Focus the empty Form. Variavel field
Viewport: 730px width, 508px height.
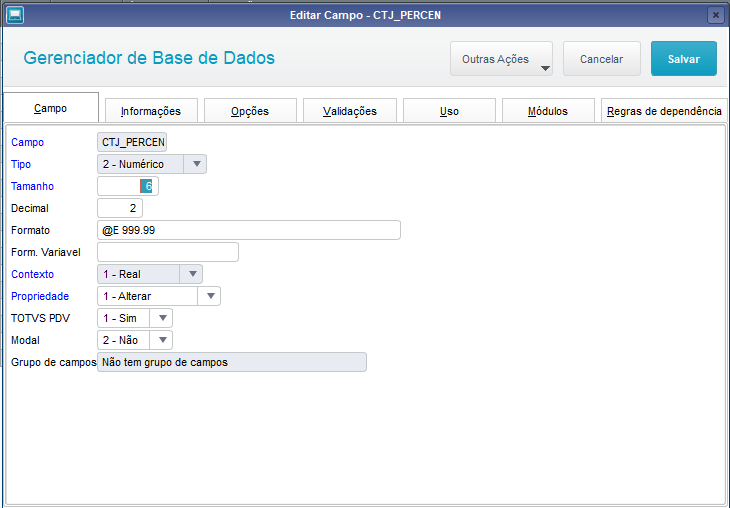click(168, 252)
